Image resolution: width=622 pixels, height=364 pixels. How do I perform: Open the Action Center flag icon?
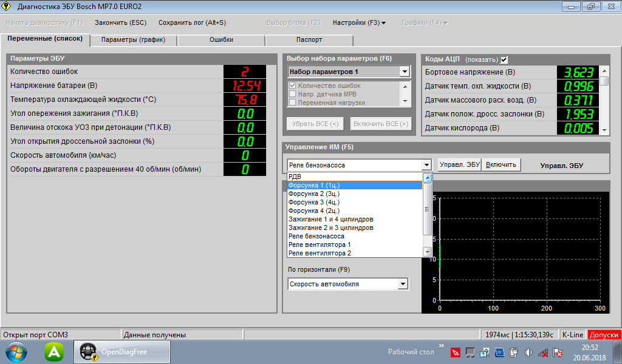(557, 352)
